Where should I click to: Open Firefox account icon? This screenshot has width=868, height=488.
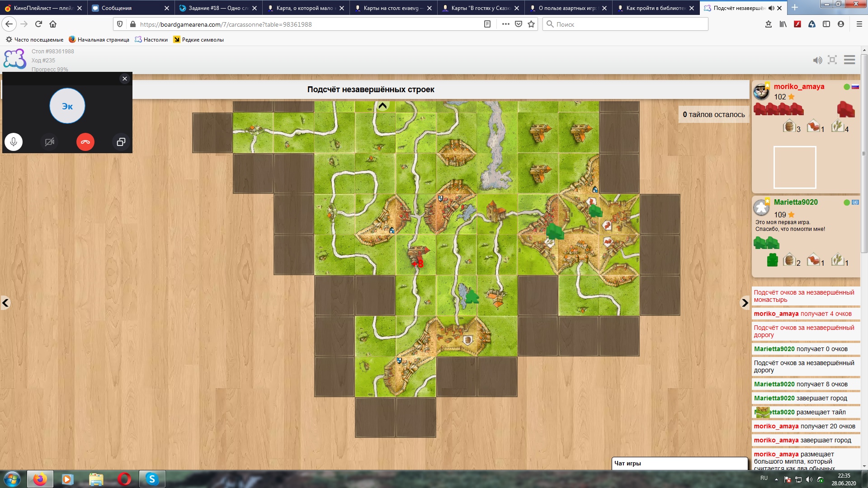click(841, 24)
